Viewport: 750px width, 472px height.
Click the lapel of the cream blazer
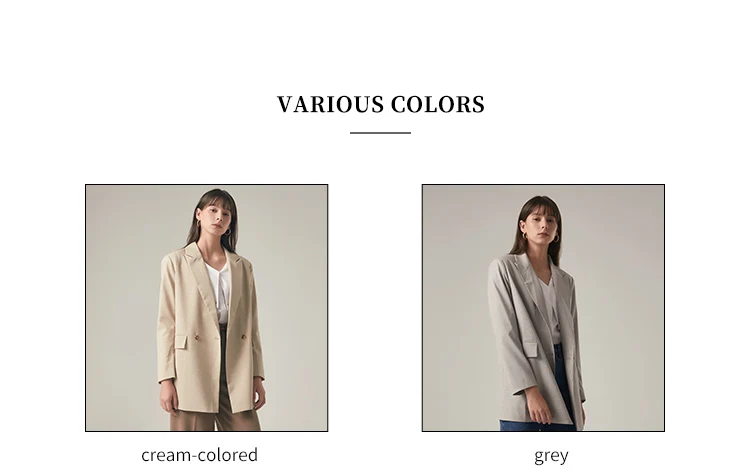pyautogui.click(x=202, y=277)
